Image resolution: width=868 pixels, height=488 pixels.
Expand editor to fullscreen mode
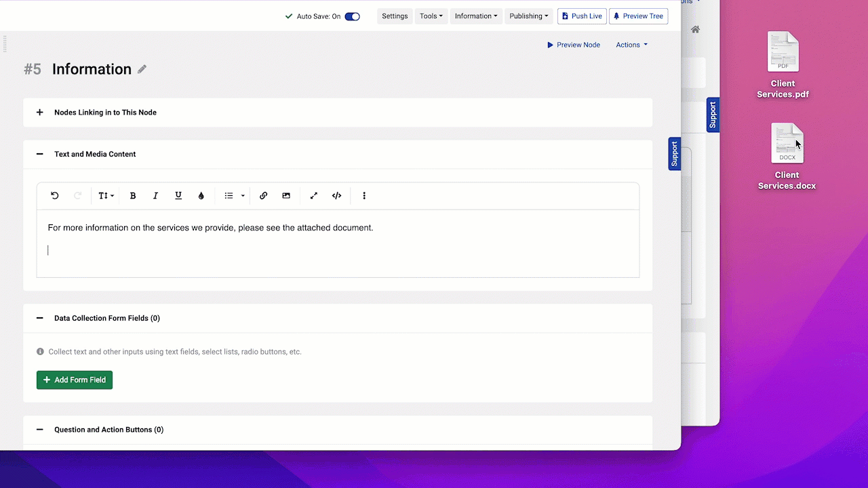pos(314,196)
